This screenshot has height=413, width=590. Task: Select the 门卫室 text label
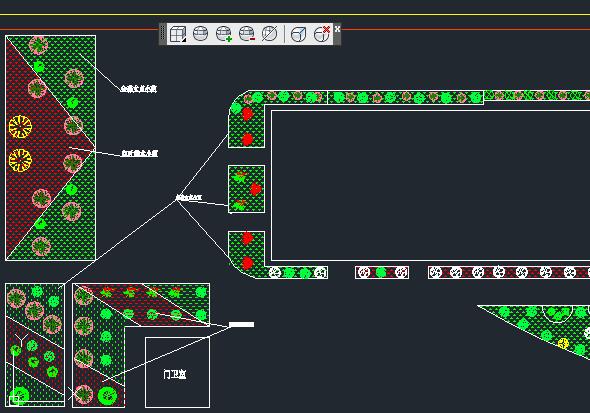pos(175,374)
